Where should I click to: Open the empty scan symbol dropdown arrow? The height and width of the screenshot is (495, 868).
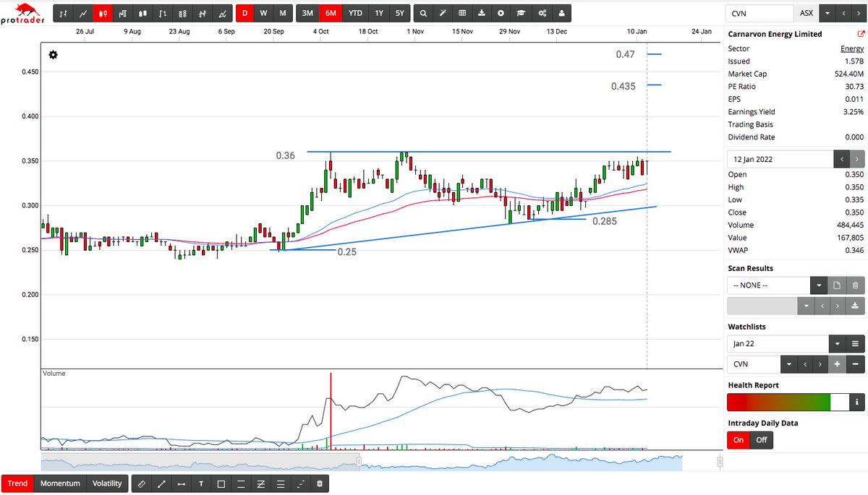806,306
